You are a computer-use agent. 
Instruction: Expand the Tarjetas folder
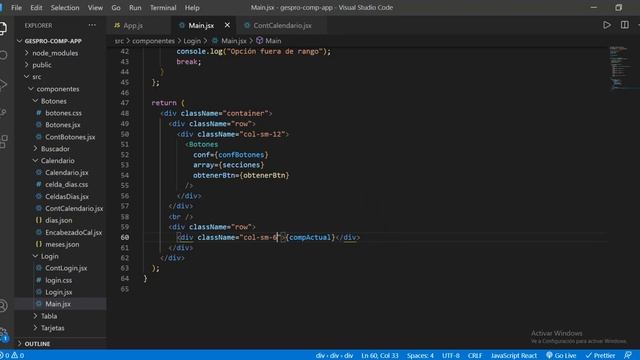[x=60, y=328]
